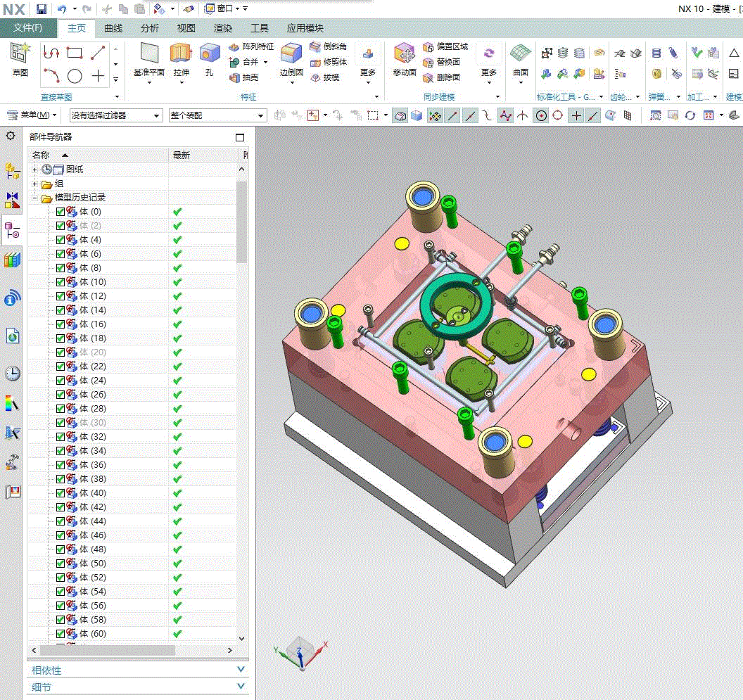Expand the 图纸 tree node
Image resolution: width=743 pixels, height=700 pixels.
pyautogui.click(x=34, y=169)
